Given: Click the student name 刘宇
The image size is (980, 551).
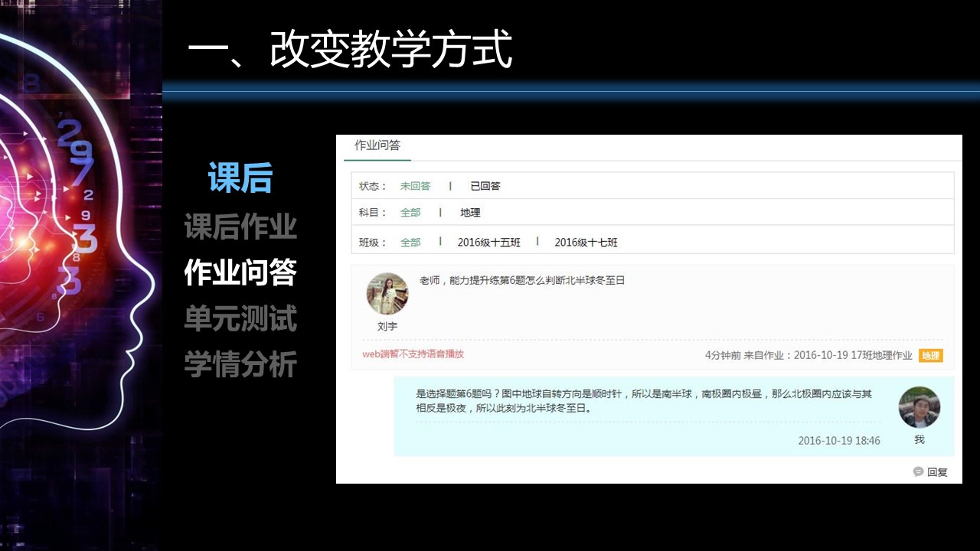Looking at the screenshot, I should coord(387,327).
